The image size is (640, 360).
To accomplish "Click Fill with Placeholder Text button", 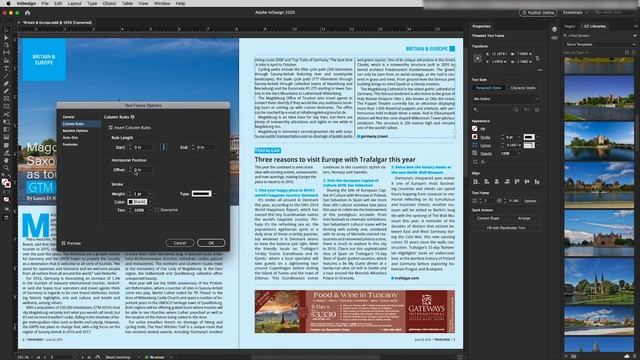I will [x=506, y=228].
